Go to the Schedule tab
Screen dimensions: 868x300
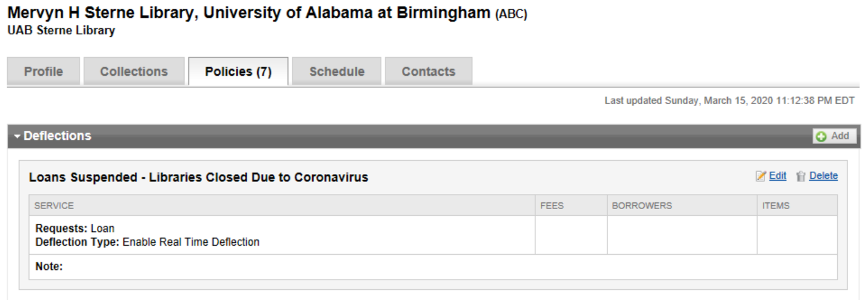coord(337,72)
